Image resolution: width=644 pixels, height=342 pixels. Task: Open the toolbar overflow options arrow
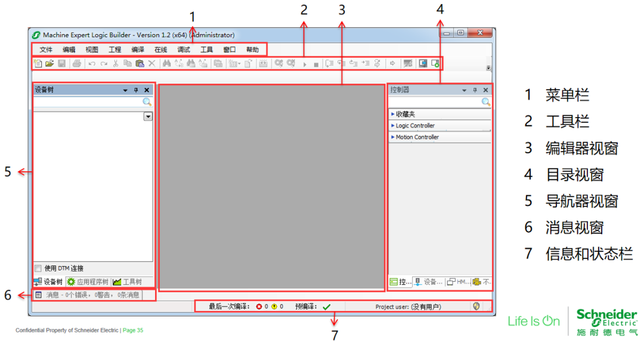tap(488, 68)
